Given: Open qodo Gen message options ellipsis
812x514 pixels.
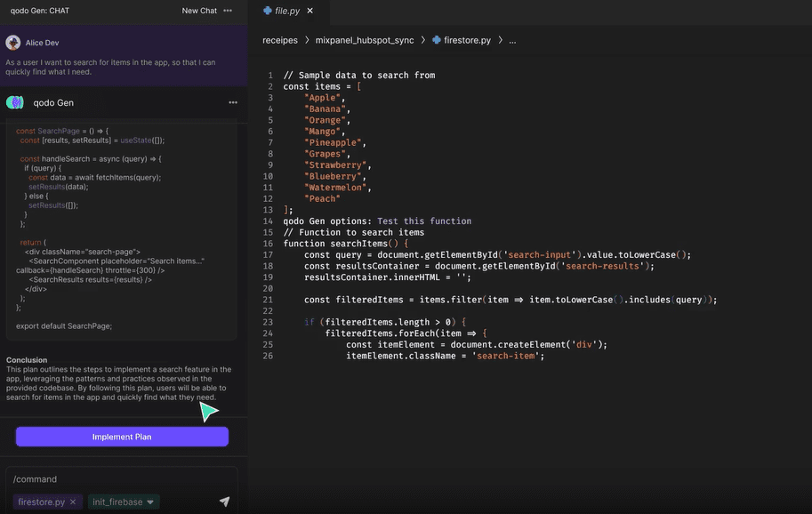Looking at the screenshot, I should click(233, 102).
